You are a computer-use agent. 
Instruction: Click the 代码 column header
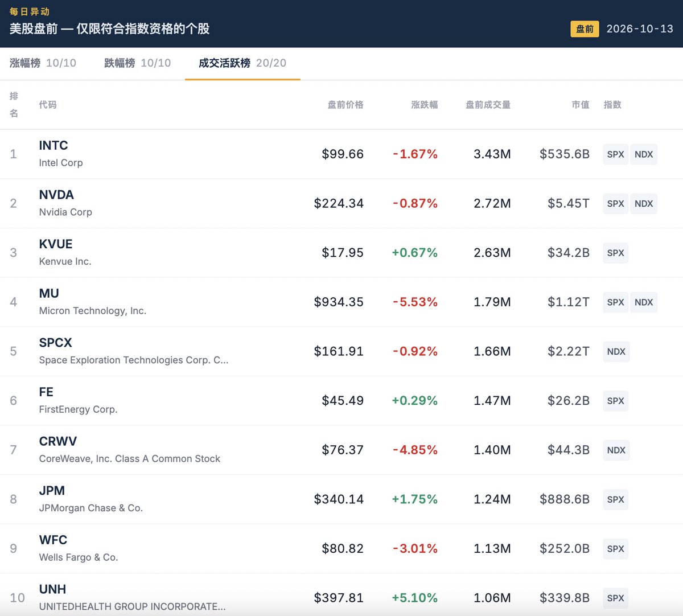point(48,105)
